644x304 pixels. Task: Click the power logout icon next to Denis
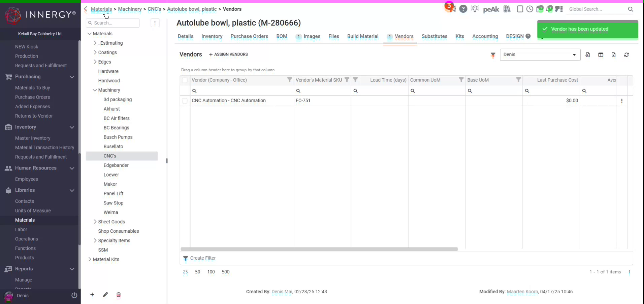coord(74,295)
